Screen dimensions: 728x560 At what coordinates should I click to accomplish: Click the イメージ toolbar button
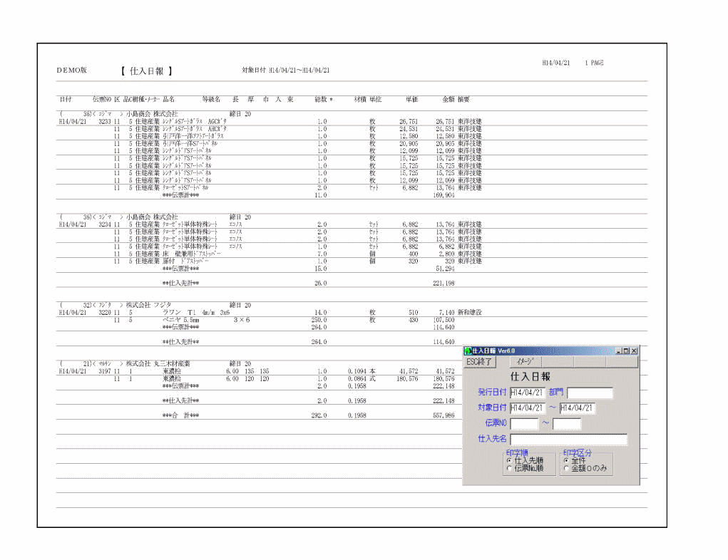pyautogui.click(x=525, y=362)
